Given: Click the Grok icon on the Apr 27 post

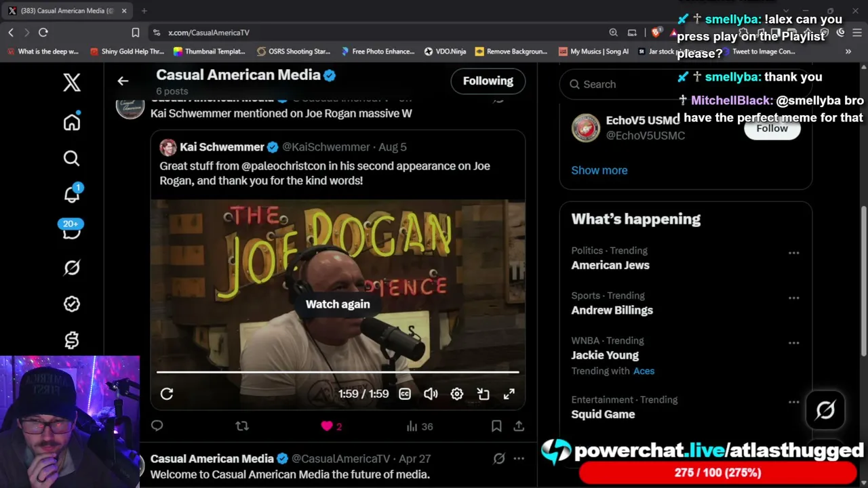Looking at the screenshot, I should 499,459.
